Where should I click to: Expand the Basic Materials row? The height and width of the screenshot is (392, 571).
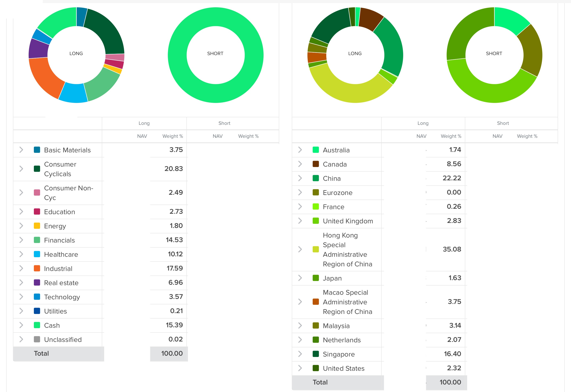[21, 150]
